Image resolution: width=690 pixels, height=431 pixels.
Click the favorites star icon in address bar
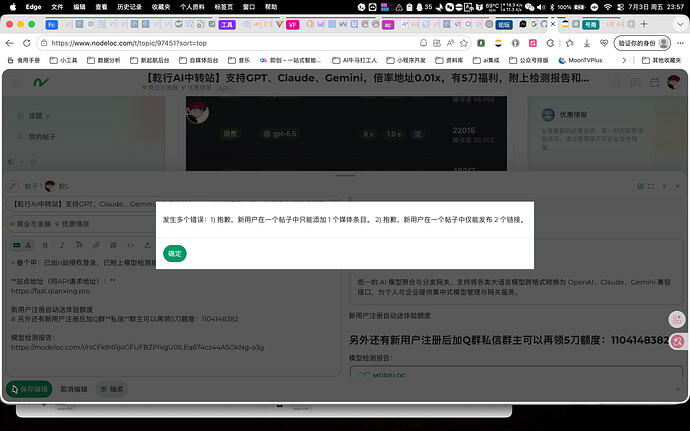(463, 43)
